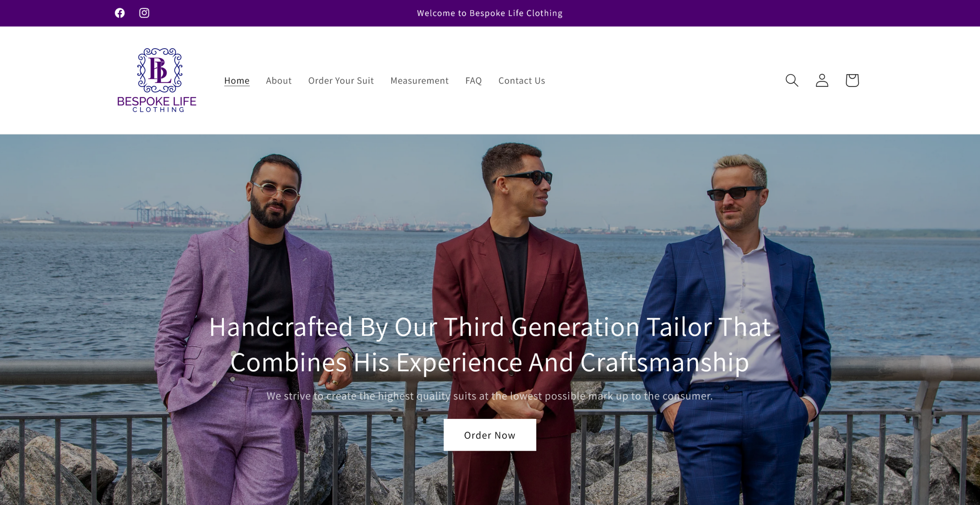Go to the Home menu item

237,80
